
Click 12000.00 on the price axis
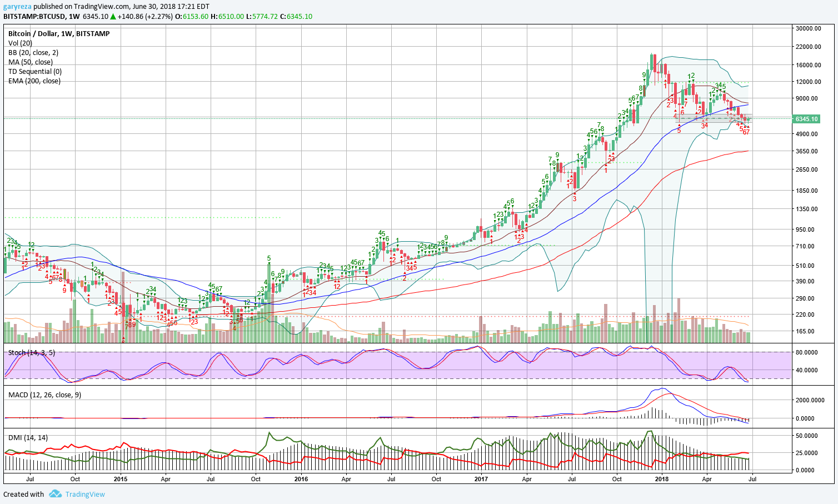point(808,82)
